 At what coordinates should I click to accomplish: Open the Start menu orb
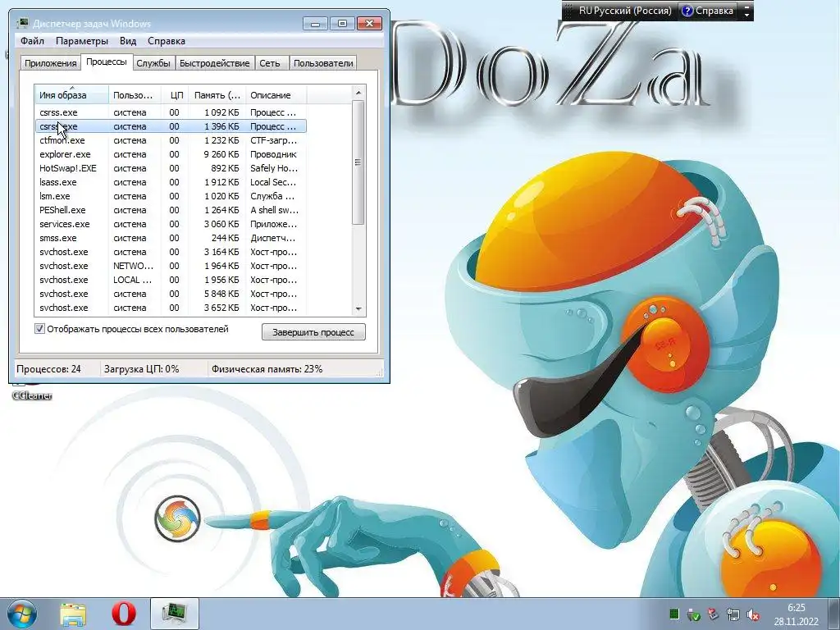pos(22,614)
